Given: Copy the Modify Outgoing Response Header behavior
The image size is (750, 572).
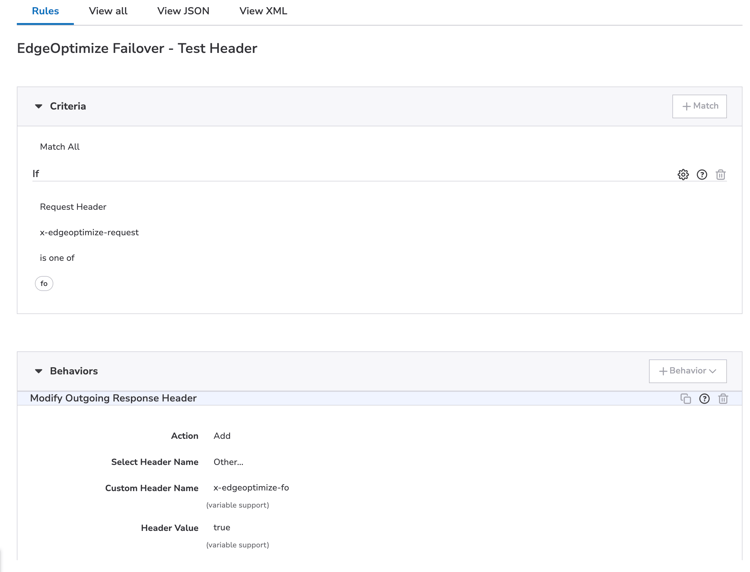Looking at the screenshot, I should coord(685,398).
